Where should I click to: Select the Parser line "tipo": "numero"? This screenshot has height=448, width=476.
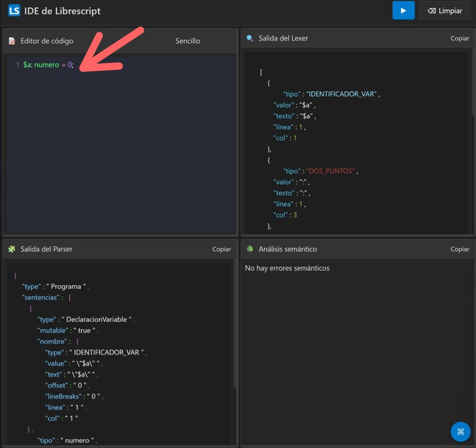pyautogui.click(x=67, y=440)
